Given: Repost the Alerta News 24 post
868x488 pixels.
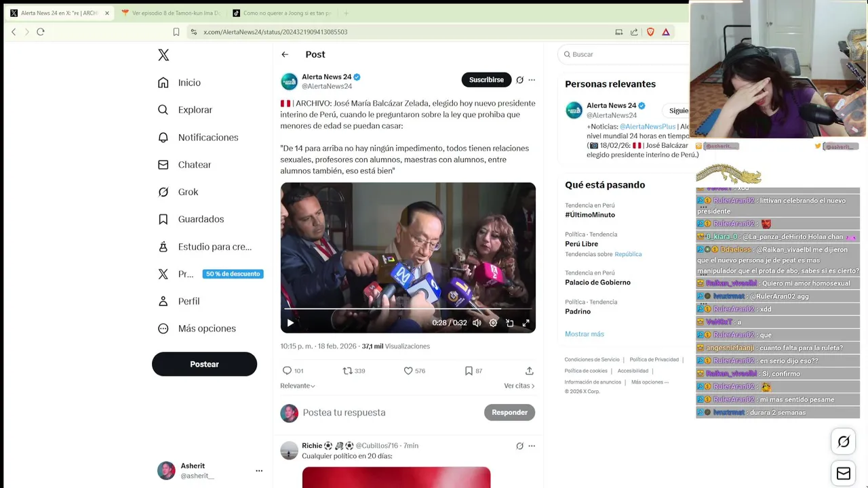Looking at the screenshot, I should pyautogui.click(x=347, y=371).
